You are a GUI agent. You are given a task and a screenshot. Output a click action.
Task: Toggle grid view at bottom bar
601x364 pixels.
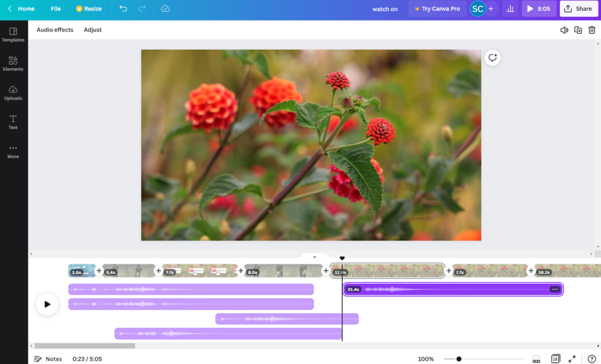(555, 359)
